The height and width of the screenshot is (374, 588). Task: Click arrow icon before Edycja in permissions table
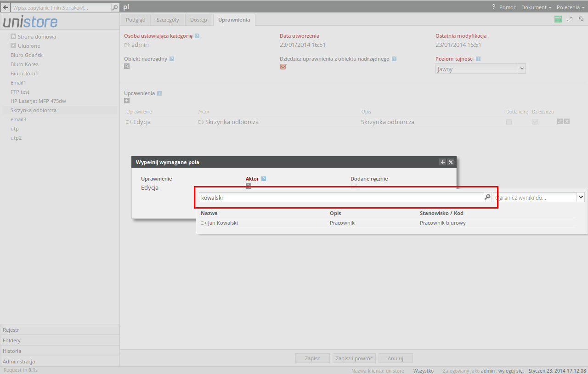(x=129, y=122)
